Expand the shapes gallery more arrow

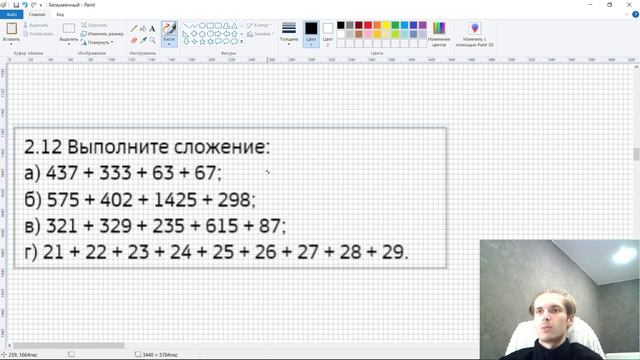(242, 42)
